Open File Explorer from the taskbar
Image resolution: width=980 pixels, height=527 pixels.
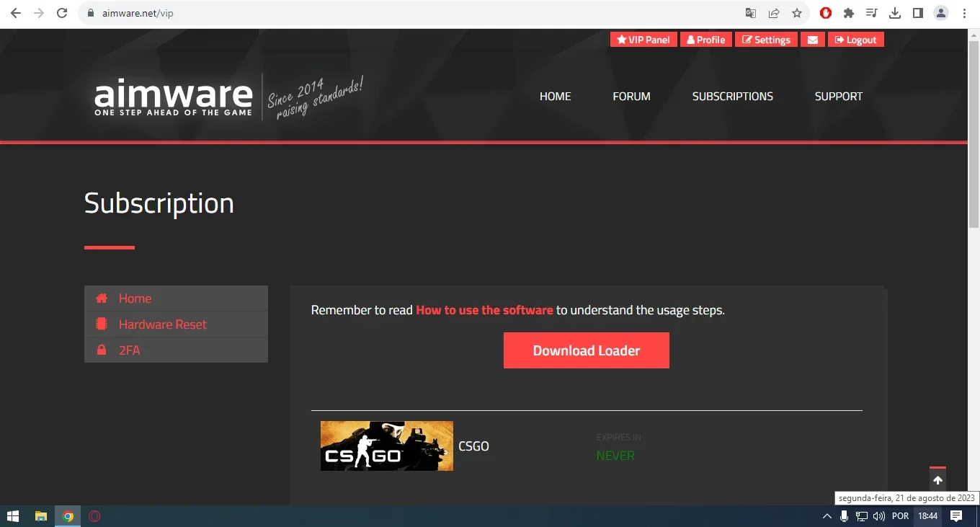pyautogui.click(x=41, y=516)
